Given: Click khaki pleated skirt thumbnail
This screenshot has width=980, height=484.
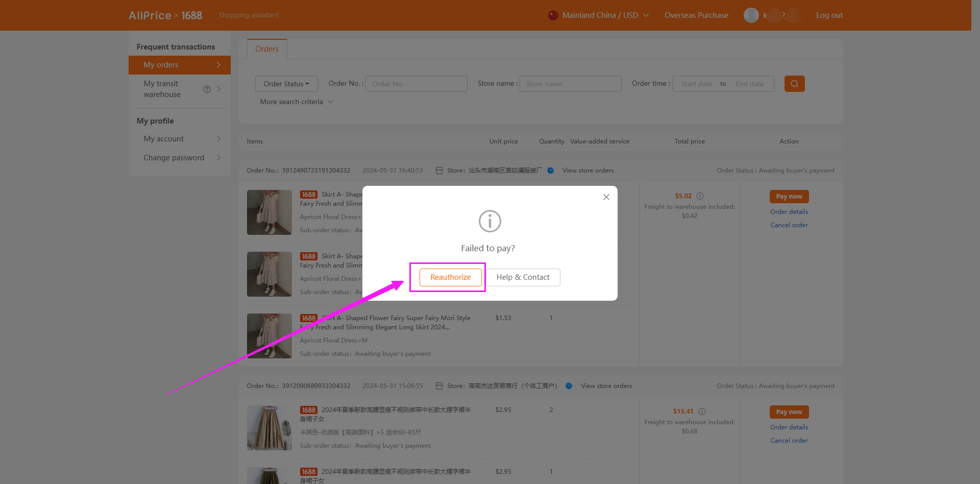Looking at the screenshot, I should pyautogui.click(x=269, y=428).
